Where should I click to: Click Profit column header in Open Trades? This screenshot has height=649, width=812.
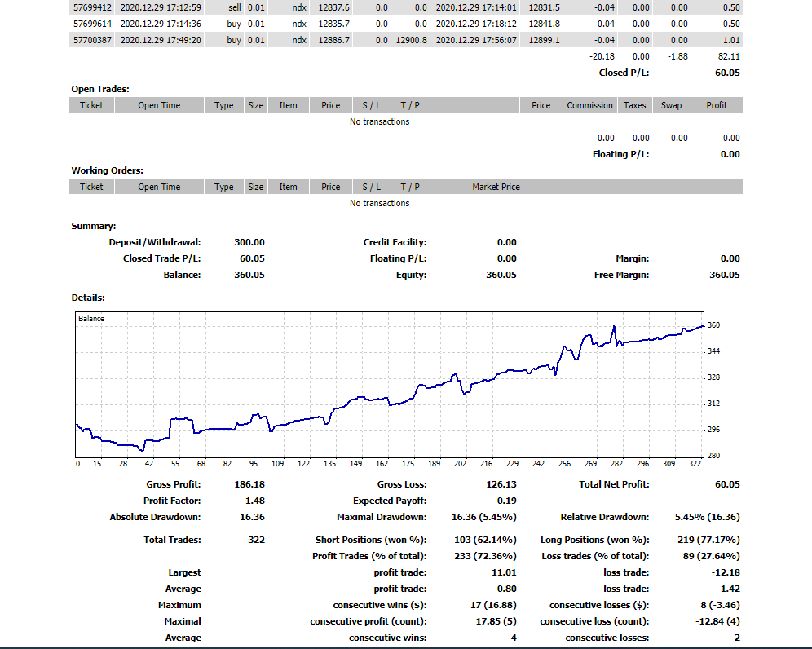click(x=717, y=105)
